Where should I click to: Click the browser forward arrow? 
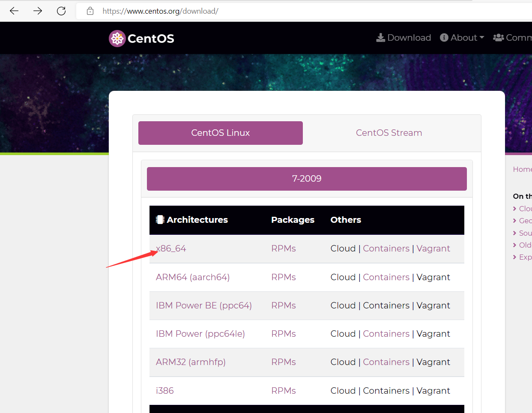tap(38, 11)
